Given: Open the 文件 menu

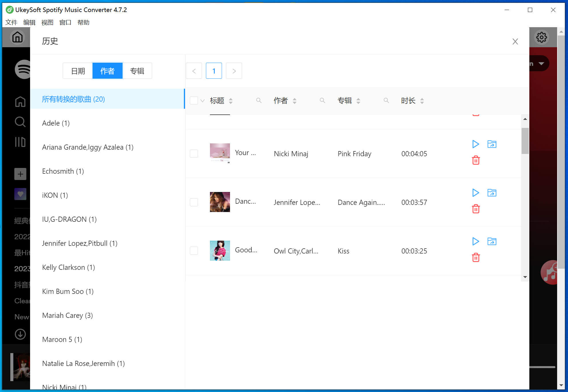Looking at the screenshot, I should (11, 22).
